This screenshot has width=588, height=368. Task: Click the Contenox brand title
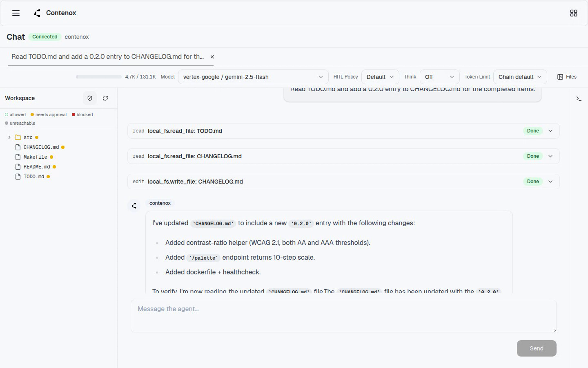coord(61,13)
